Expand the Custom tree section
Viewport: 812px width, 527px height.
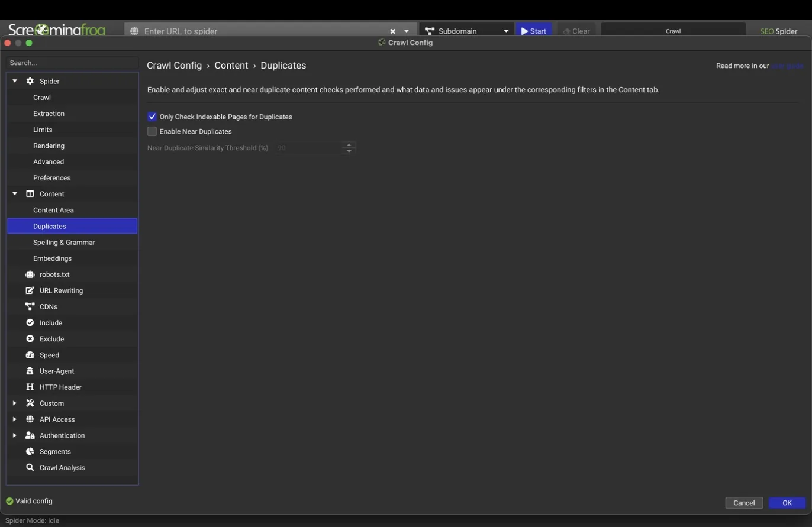(15, 403)
